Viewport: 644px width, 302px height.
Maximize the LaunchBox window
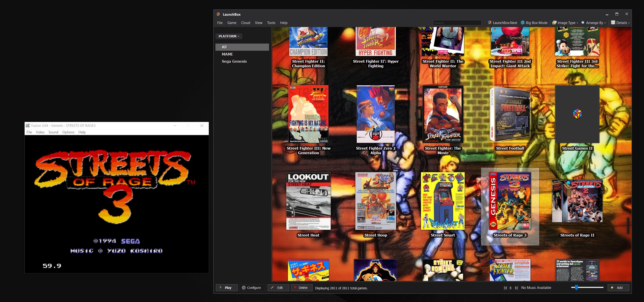(617, 14)
